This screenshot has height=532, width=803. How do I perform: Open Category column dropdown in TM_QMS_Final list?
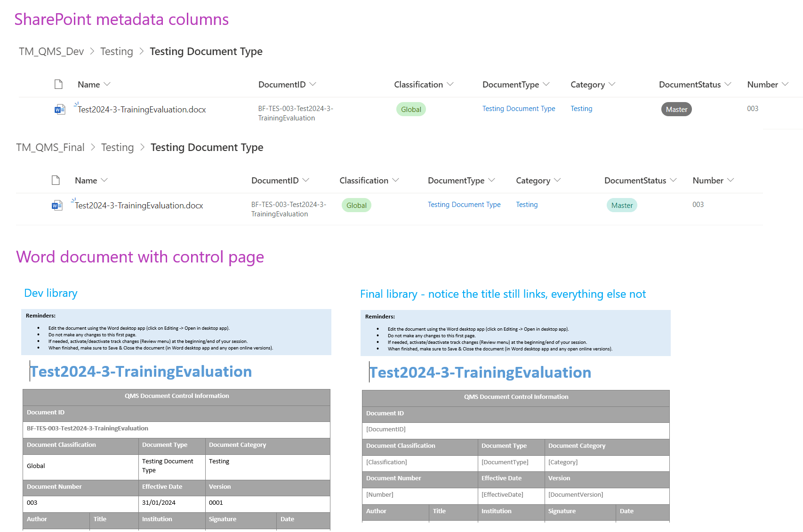click(558, 180)
